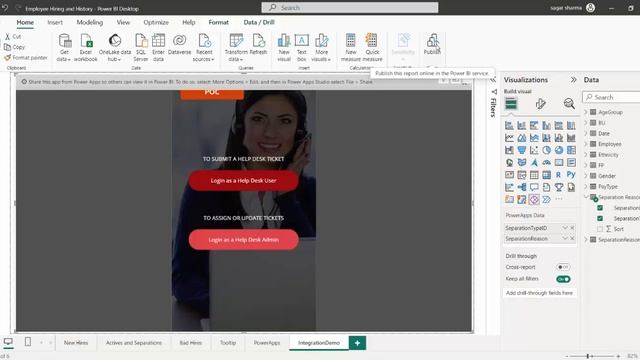Screen dimensions: 640x360
Task: Expand the Gender table
Action: coord(586,176)
